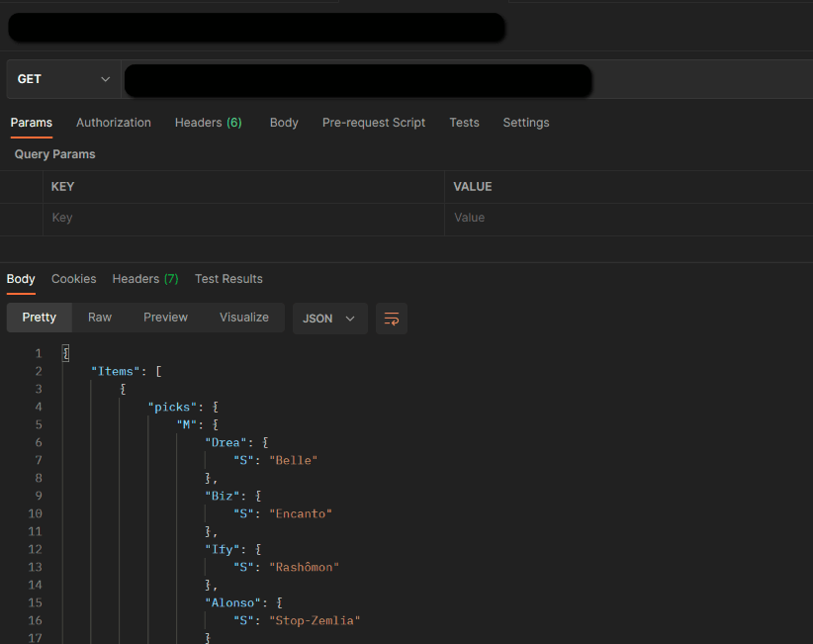Screen dimensions: 813x644
Task: Click the "Encanto" string value
Action: pyautogui.click(x=301, y=513)
